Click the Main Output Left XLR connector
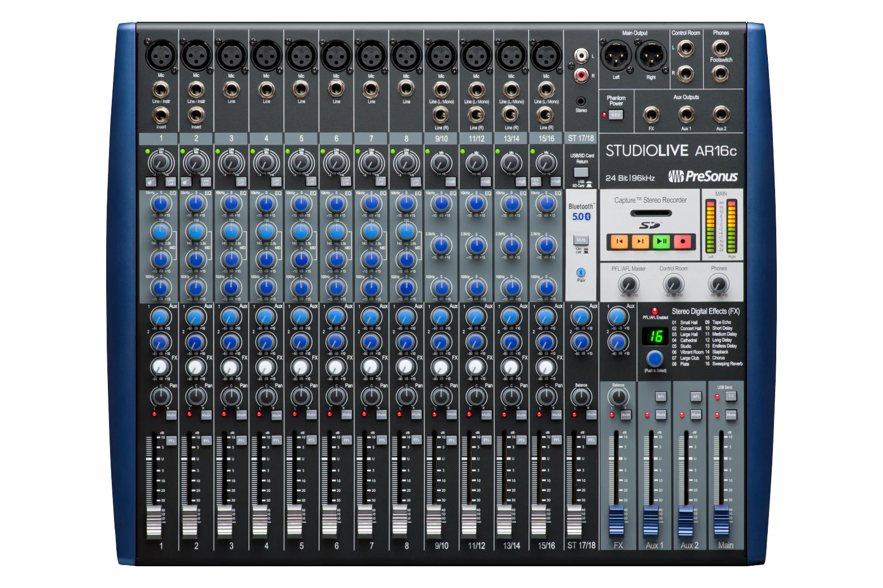Viewport: 883px width, 588px height. click(x=616, y=55)
